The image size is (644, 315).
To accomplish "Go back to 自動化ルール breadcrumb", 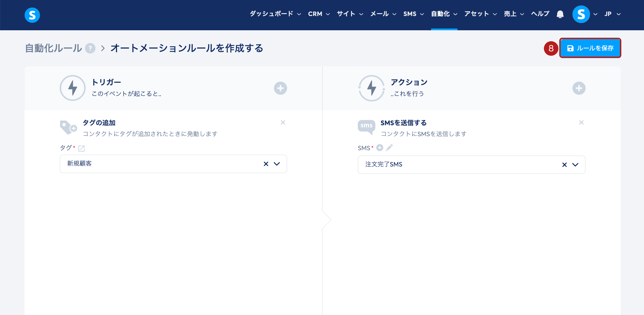I will [54, 48].
